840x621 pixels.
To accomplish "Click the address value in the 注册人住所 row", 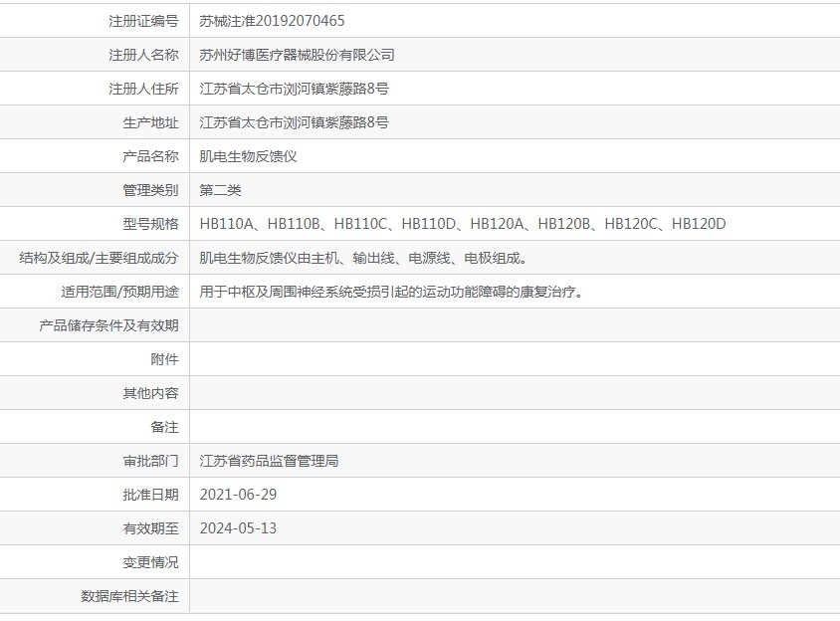I will [295, 89].
